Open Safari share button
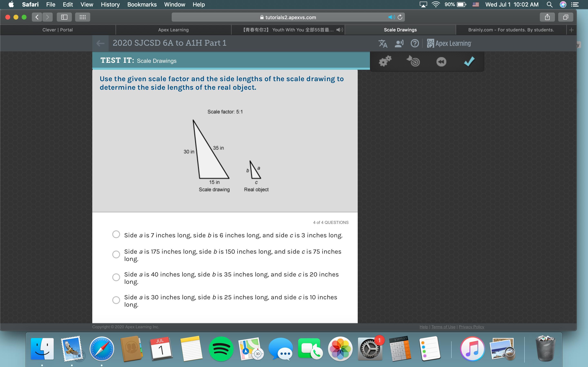 [547, 17]
